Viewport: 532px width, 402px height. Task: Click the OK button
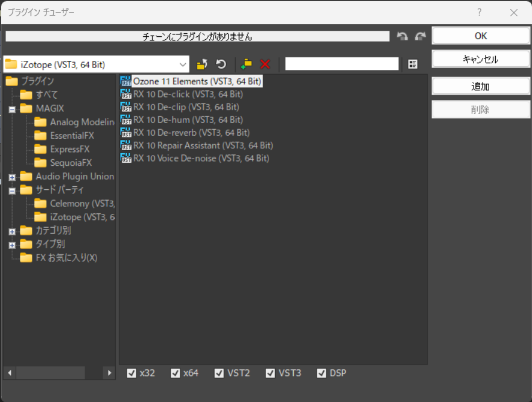pos(480,36)
